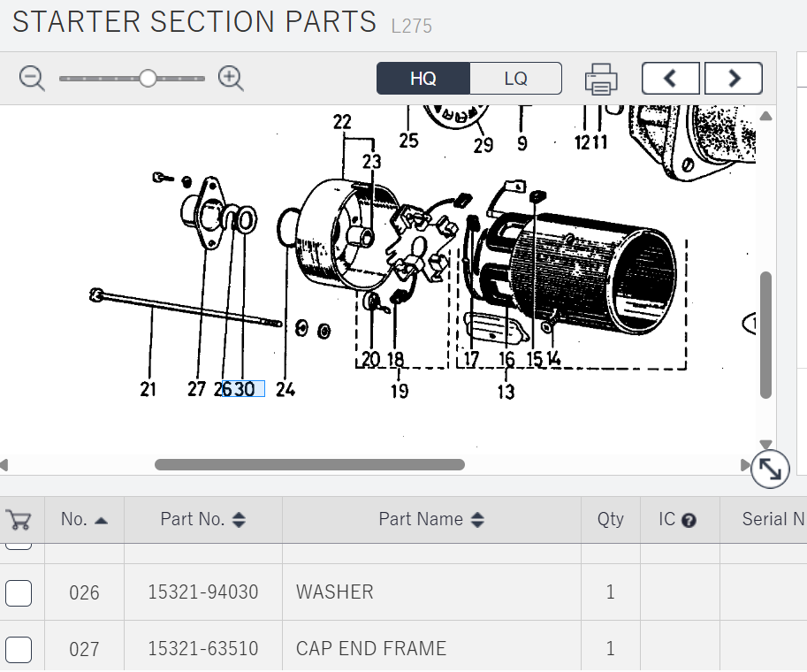
Task: Click the row number 027
Action: 84,649
